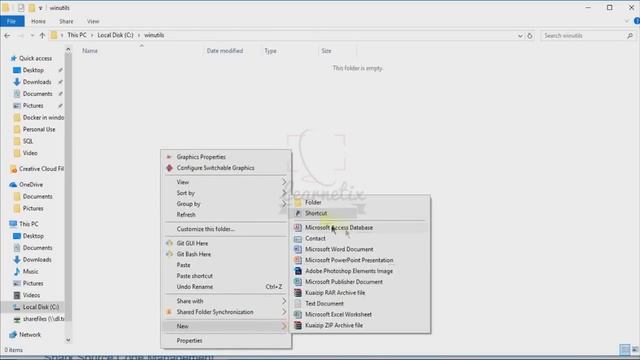This screenshot has height=360, width=640.
Task: Collapse the ribbon using the top-right chevron
Action: (x=627, y=21)
